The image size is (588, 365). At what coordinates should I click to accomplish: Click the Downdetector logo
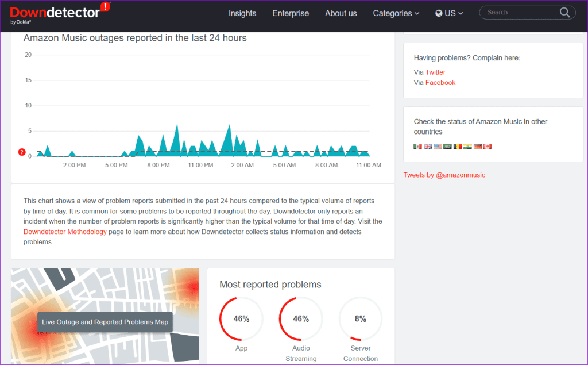point(60,13)
